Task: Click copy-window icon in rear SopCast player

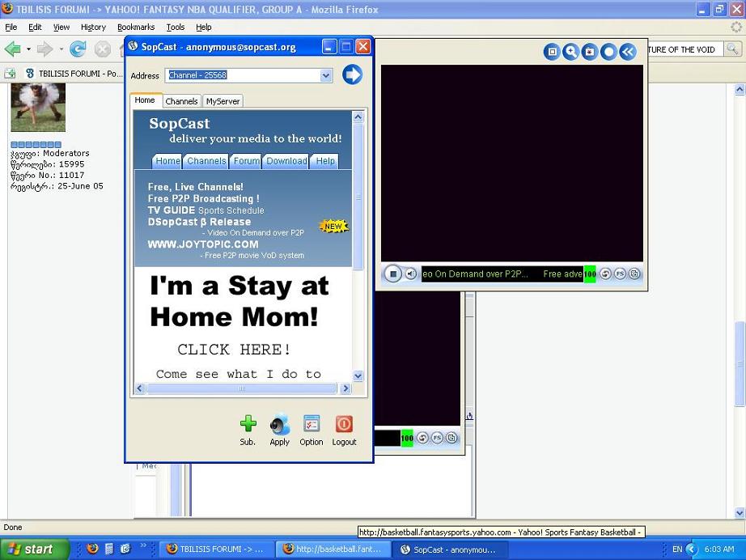Action: coord(452,438)
